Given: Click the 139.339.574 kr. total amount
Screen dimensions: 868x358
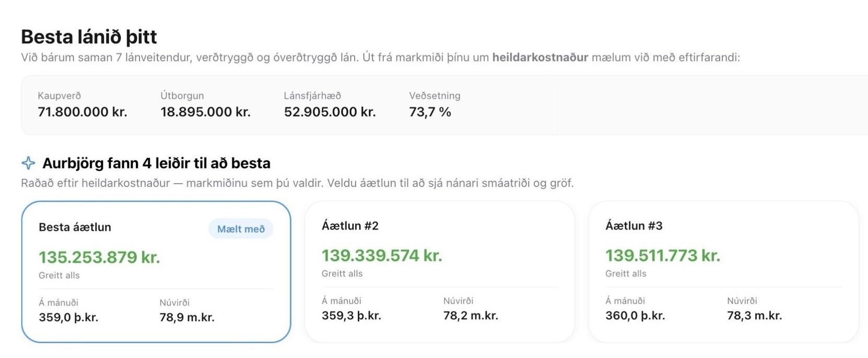Looking at the screenshot, I should coord(382,256).
